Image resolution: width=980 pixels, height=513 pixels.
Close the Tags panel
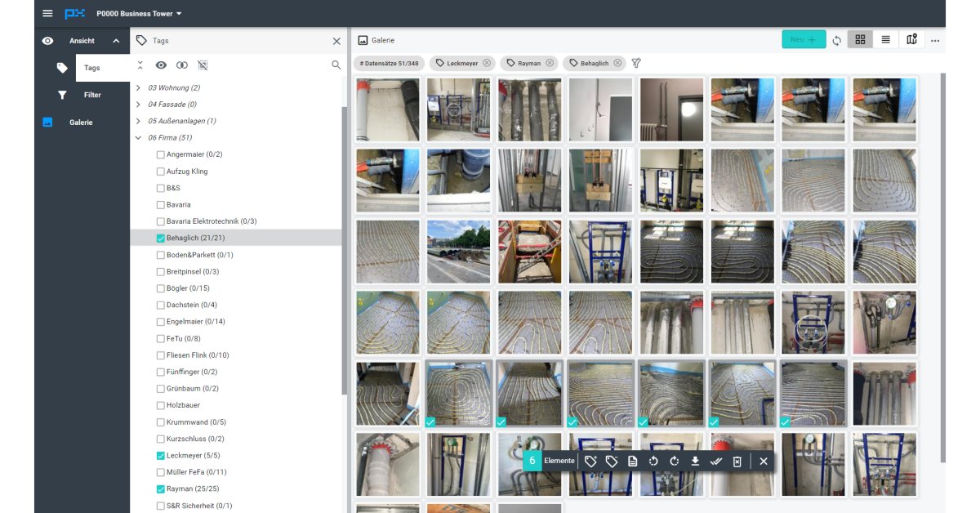click(x=336, y=41)
